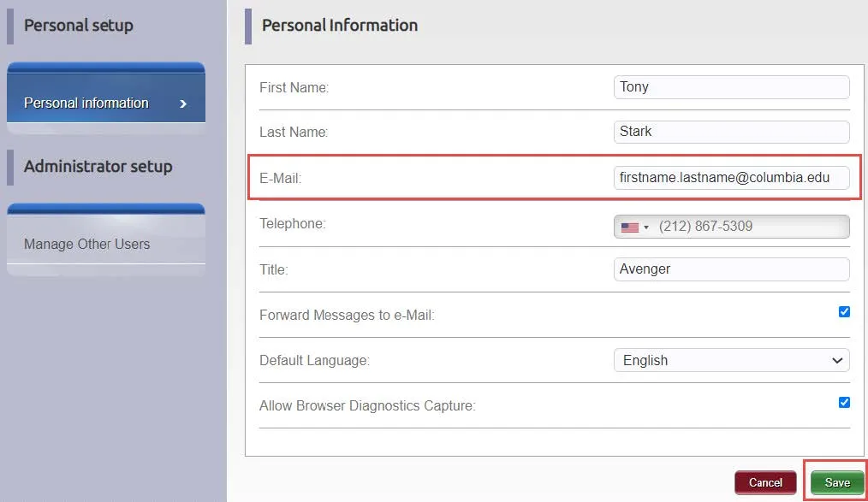This screenshot has width=868, height=502.
Task: Click the Administrator setup heading
Action: pos(98,167)
